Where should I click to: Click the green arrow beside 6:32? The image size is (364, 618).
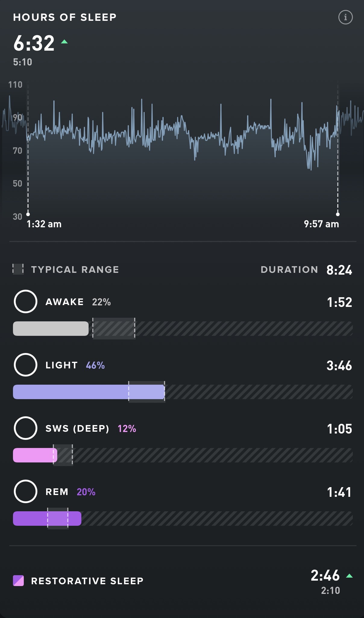(64, 42)
